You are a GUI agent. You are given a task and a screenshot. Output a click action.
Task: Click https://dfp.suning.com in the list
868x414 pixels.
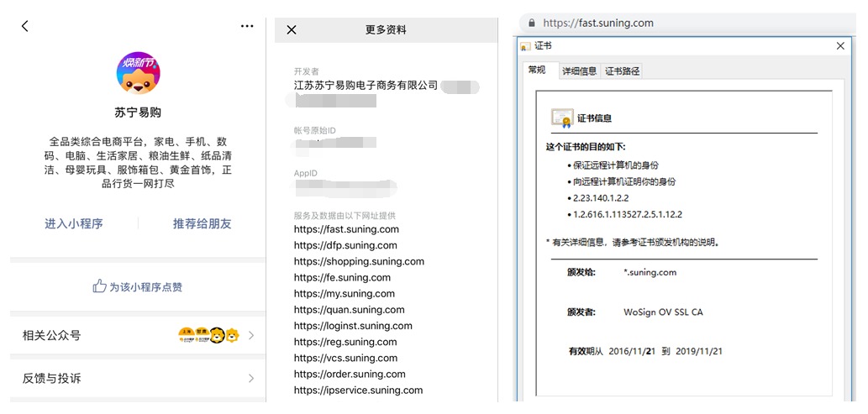point(345,245)
